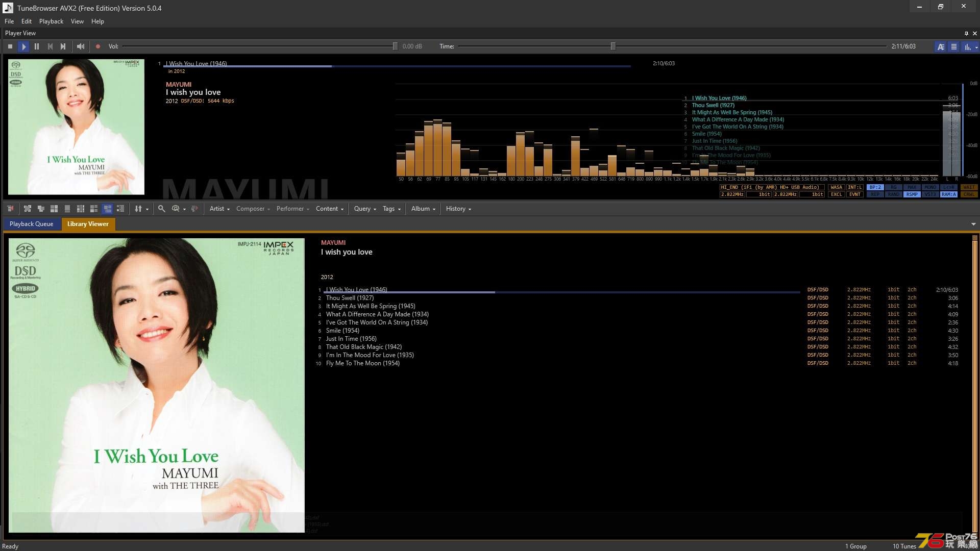
Task: Toggle the RAND random indicator
Action: pyautogui.click(x=894, y=194)
